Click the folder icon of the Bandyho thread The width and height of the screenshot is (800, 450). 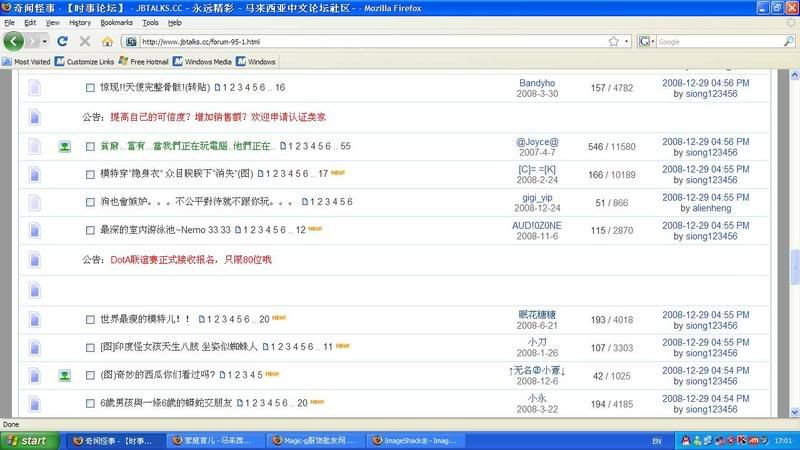click(34, 88)
